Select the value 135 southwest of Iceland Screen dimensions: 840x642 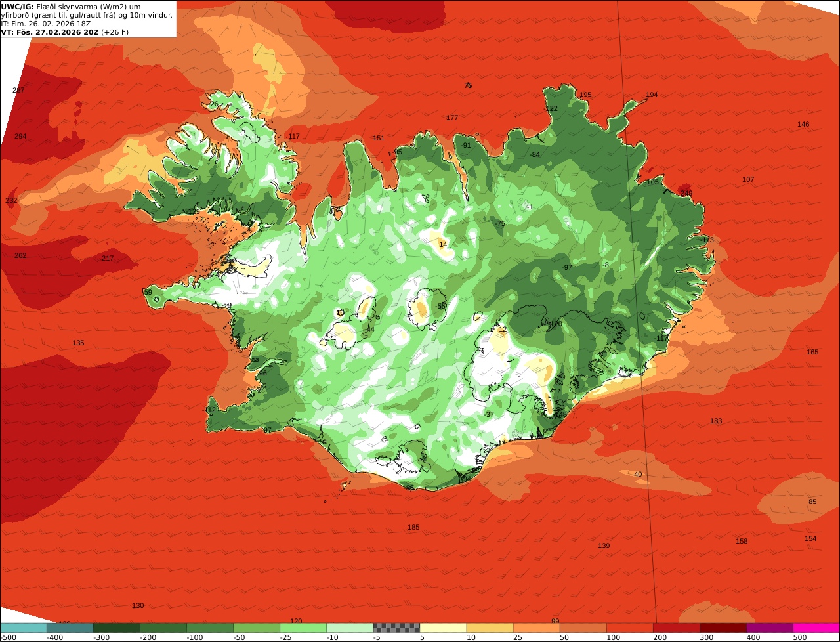click(78, 343)
